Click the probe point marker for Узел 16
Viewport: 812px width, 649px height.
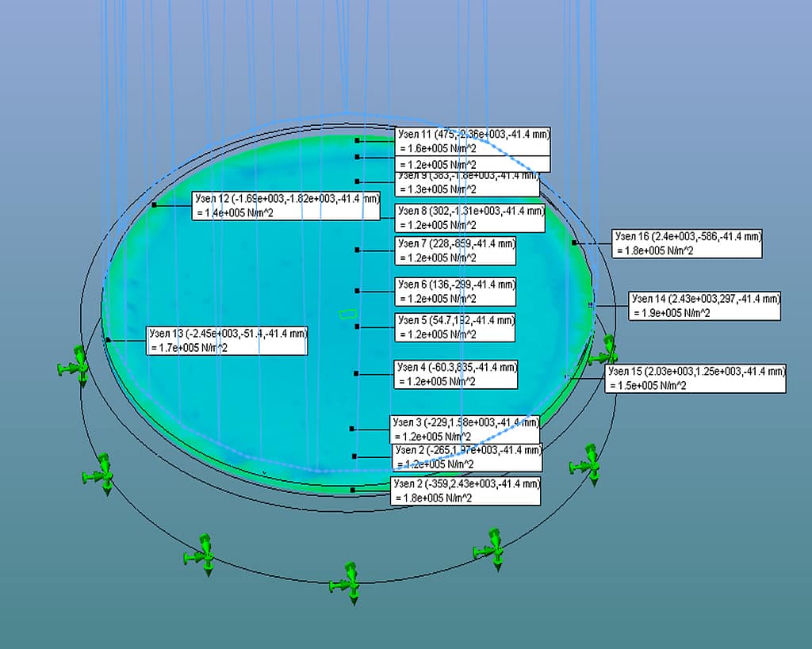(x=574, y=242)
